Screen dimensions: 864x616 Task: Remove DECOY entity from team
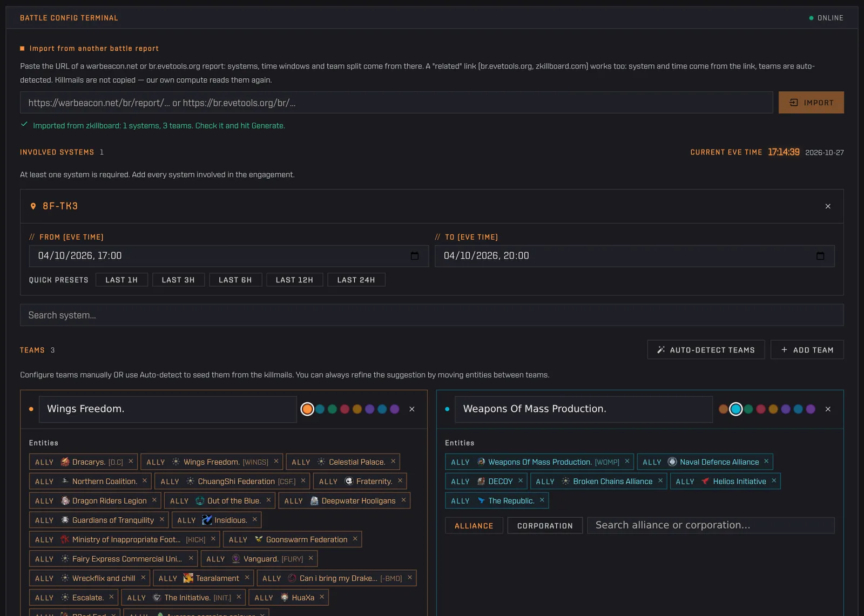pos(521,481)
